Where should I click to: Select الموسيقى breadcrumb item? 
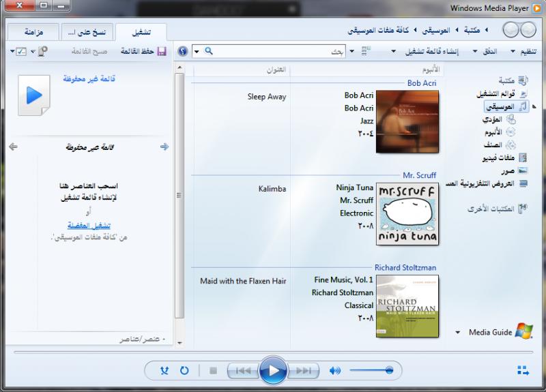436,30
